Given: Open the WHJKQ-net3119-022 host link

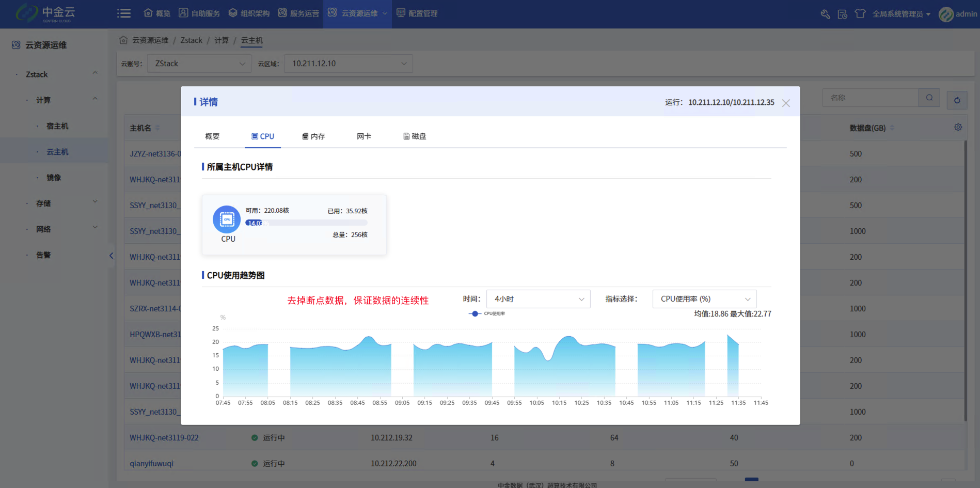Looking at the screenshot, I should point(164,438).
